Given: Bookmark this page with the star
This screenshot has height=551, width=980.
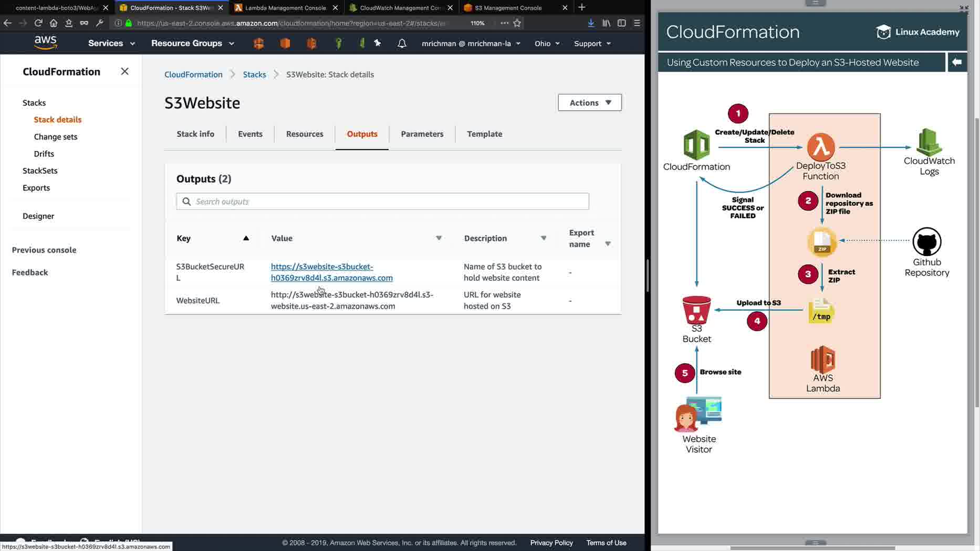Looking at the screenshot, I should click(517, 23).
